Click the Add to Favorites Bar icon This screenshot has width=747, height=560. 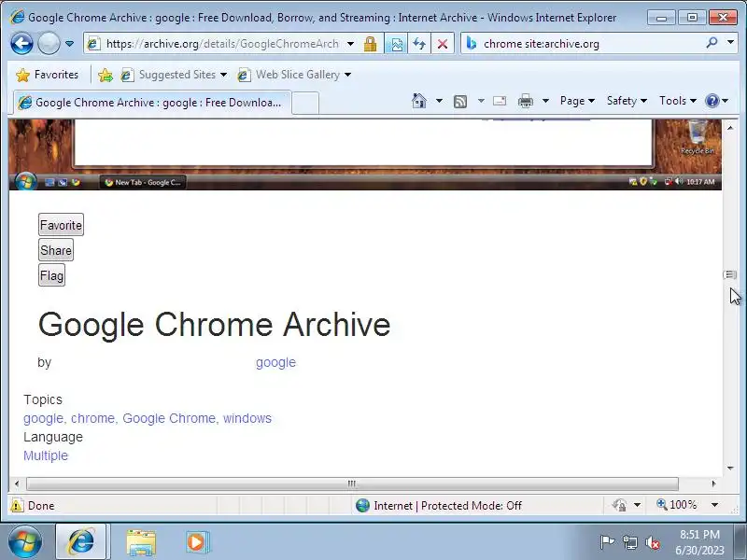coord(106,75)
